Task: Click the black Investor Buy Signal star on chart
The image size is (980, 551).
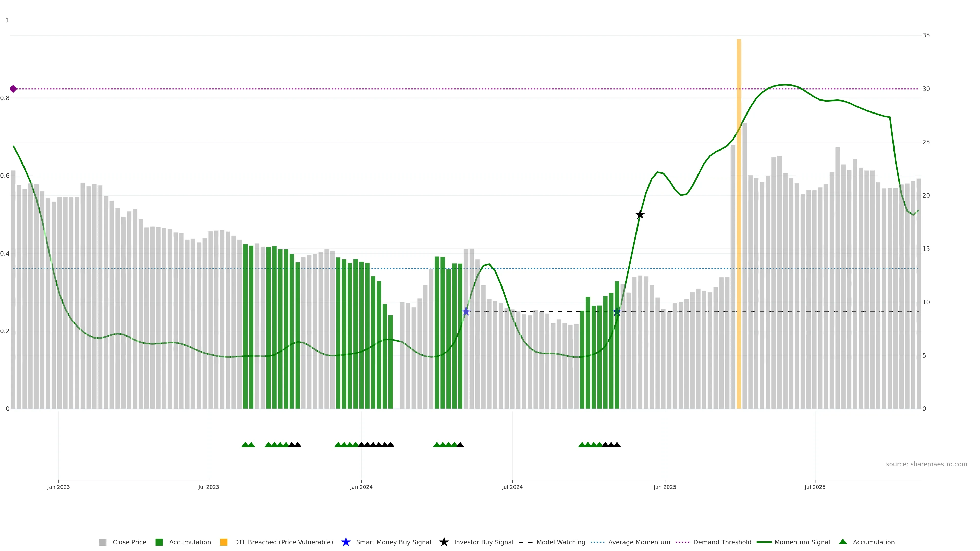Action: pos(640,215)
